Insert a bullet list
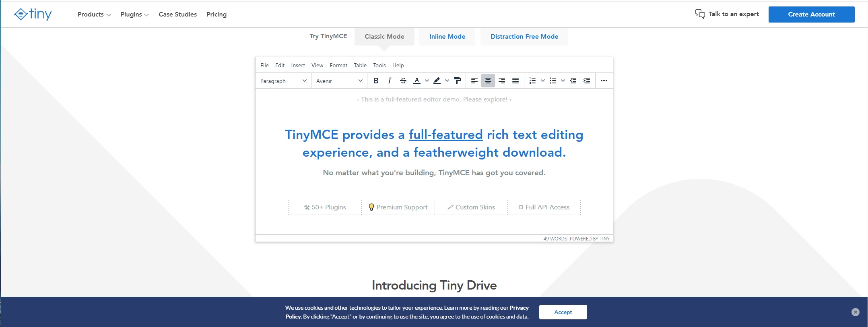The width and height of the screenshot is (868, 327). (553, 81)
